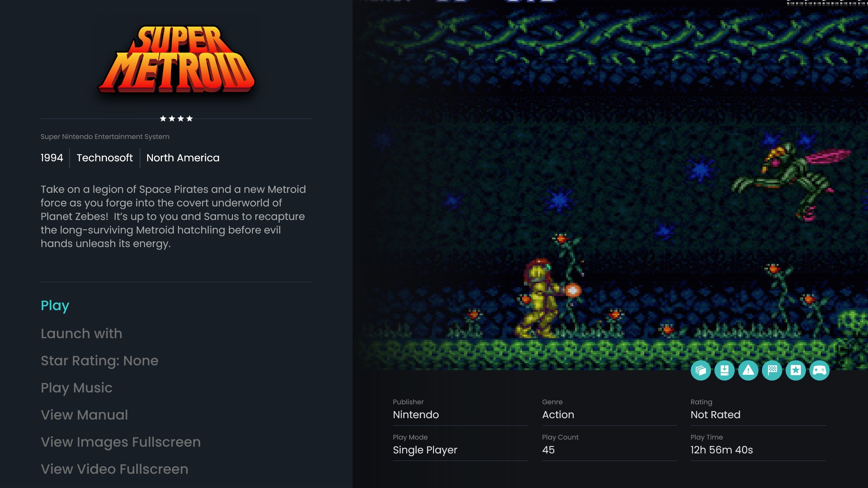
Task: Choose View Images Fullscreen
Action: [x=121, y=442]
